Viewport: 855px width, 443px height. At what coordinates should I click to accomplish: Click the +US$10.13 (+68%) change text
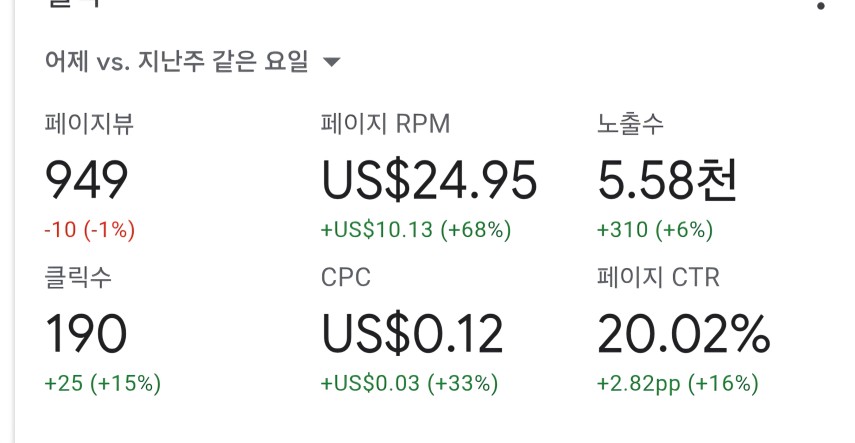pyautogui.click(x=416, y=230)
